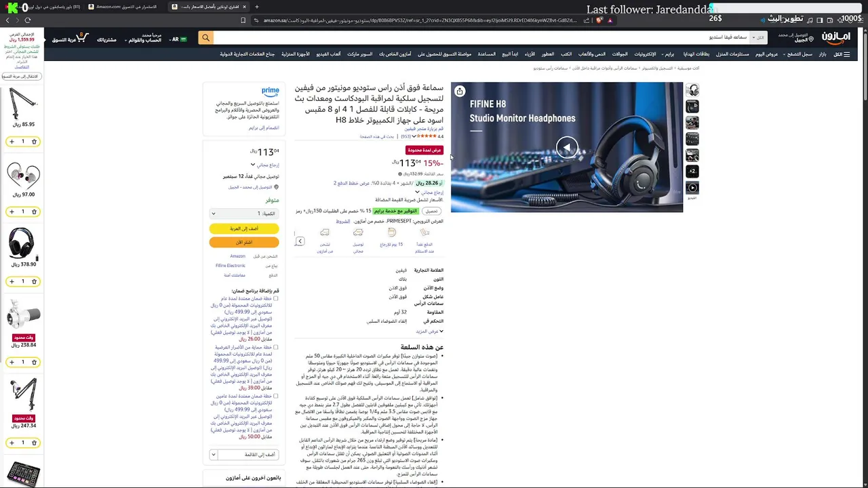Click the browser back arrow
The height and width of the screenshot is (488, 868).
coord(7,20)
